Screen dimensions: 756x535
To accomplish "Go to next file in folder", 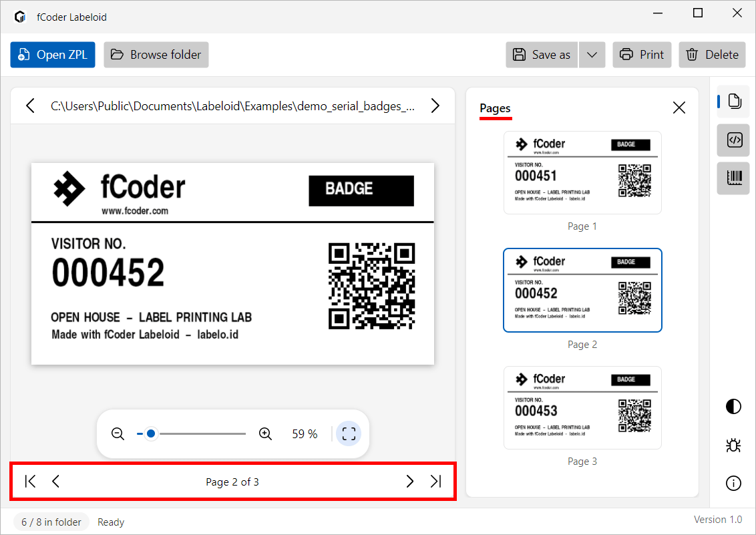I will click(x=435, y=106).
